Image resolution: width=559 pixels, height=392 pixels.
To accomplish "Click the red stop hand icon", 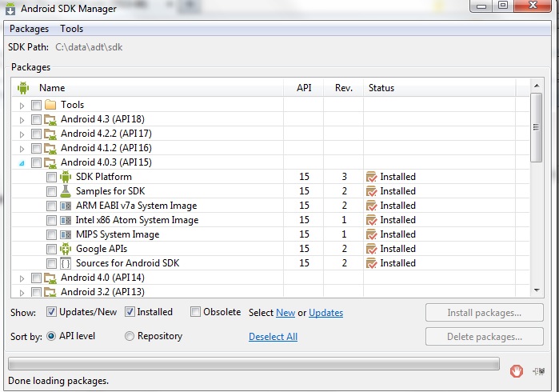I will [x=516, y=371].
